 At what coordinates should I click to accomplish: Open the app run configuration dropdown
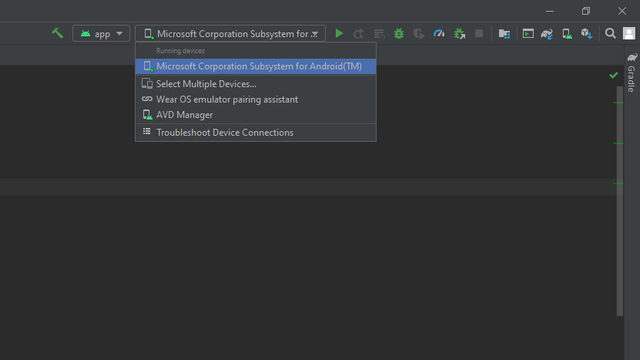click(x=101, y=33)
